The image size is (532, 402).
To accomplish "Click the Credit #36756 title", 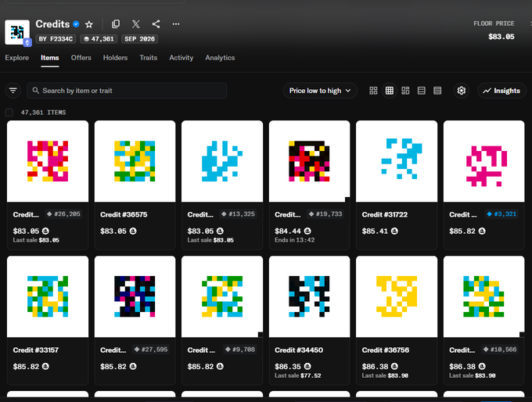I will [386, 350].
